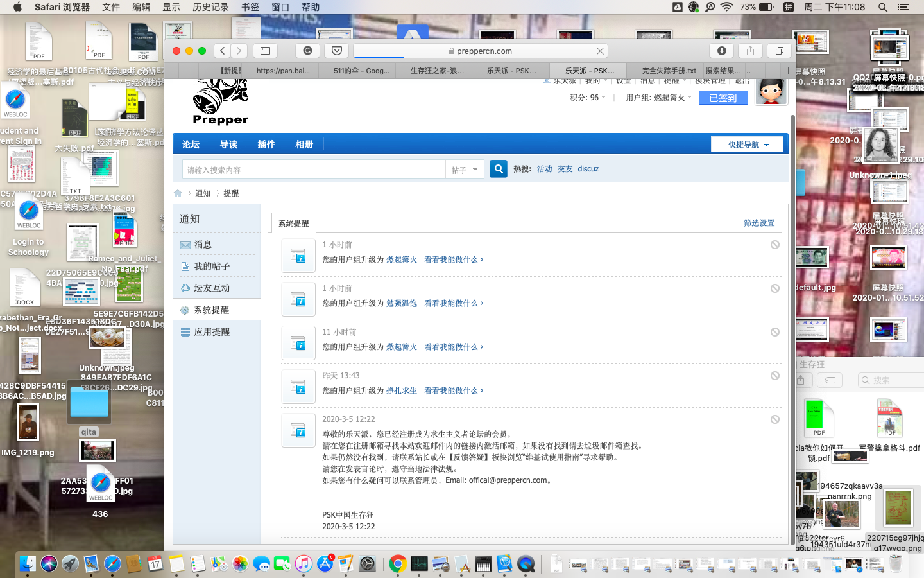924x578 pixels.
Task: Click the Grammarly extension icon in the toolbar
Action: (x=307, y=51)
